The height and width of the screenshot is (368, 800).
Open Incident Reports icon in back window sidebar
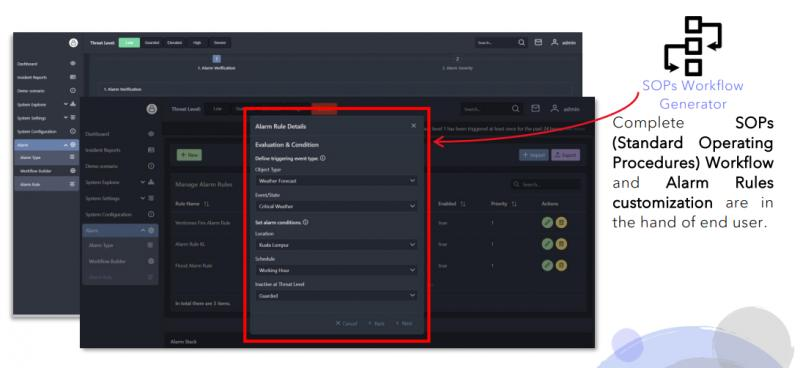(x=73, y=77)
